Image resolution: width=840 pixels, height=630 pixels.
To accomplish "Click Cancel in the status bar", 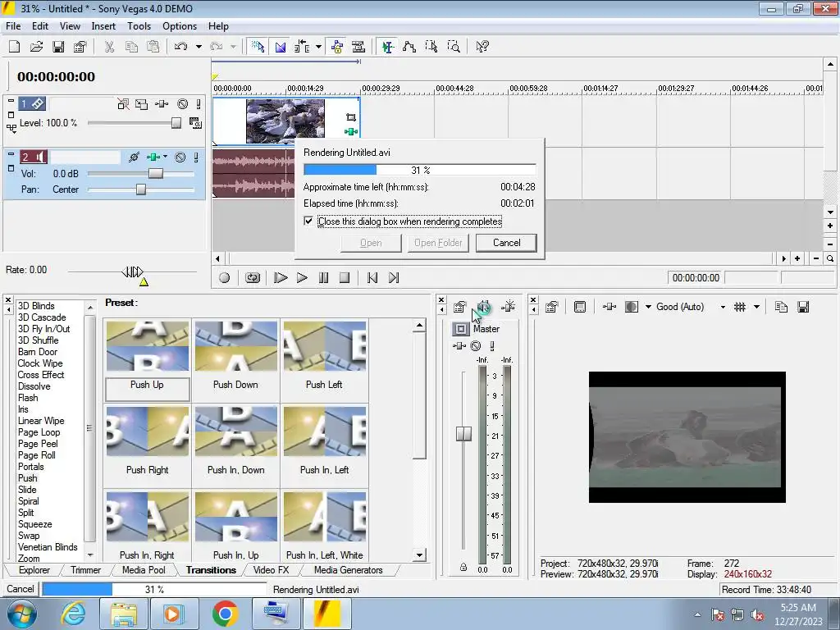I will [21, 589].
